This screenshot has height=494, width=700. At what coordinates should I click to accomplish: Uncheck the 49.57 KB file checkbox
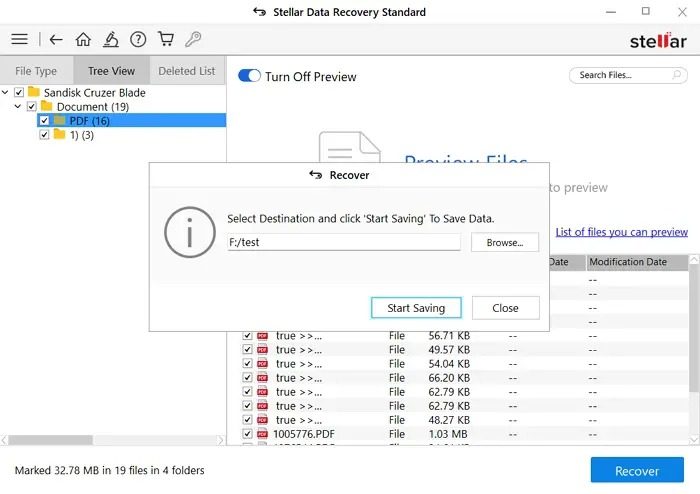tap(247, 349)
